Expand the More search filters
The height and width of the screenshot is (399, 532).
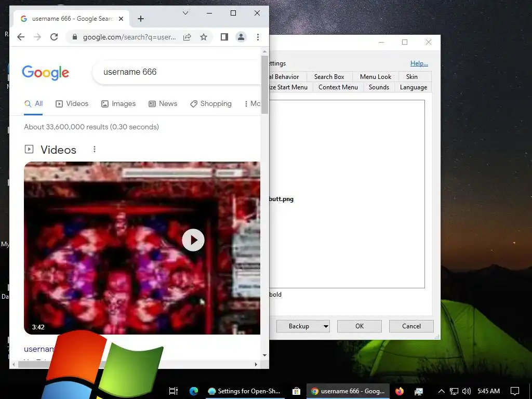point(252,104)
